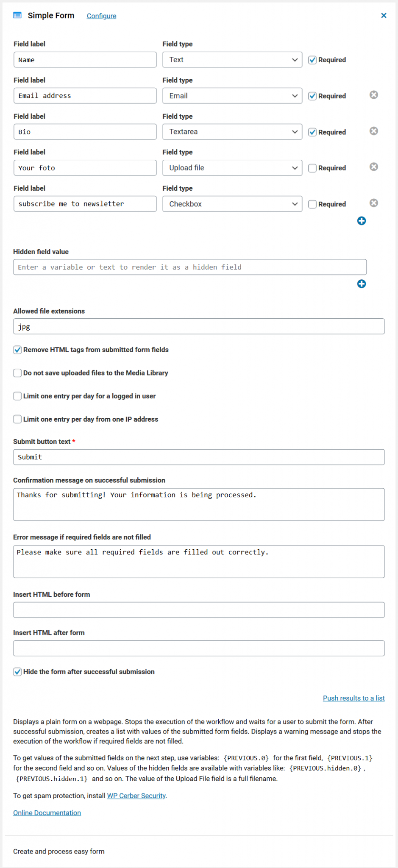Delete the Your foto field

coord(373,167)
